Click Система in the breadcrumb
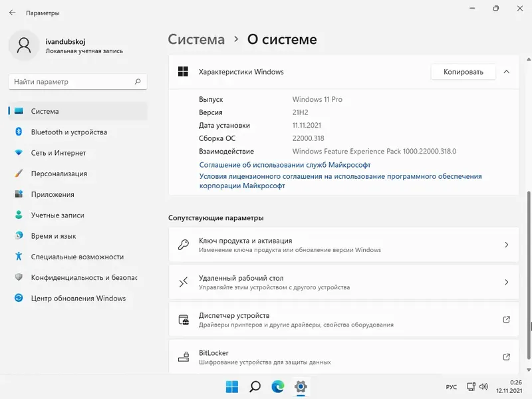The height and width of the screenshot is (399, 532). pos(196,39)
